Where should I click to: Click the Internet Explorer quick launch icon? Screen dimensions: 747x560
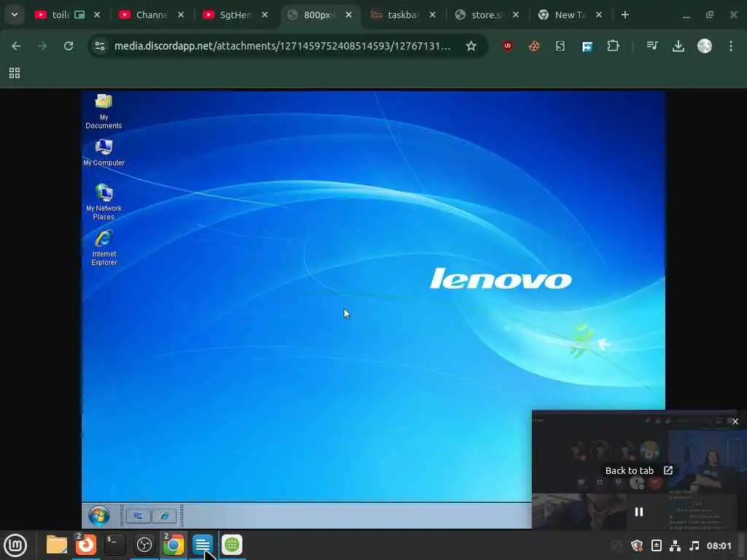coord(164,516)
